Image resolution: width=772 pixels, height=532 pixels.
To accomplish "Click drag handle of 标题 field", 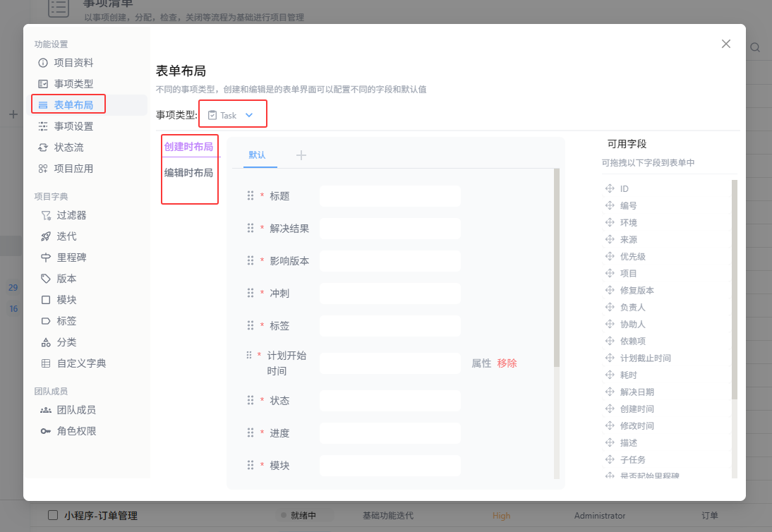I will point(251,196).
